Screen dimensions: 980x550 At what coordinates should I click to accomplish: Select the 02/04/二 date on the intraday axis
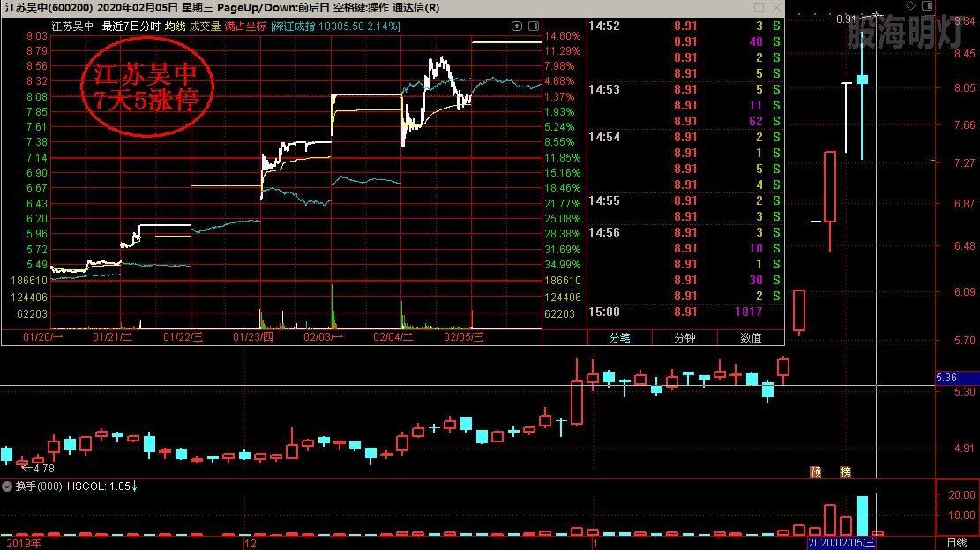393,336
